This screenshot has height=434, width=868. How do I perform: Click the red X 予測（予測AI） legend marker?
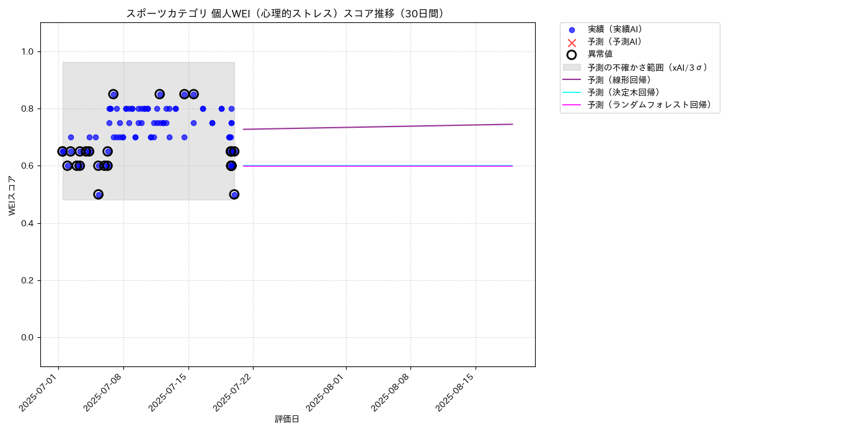(x=572, y=43)
